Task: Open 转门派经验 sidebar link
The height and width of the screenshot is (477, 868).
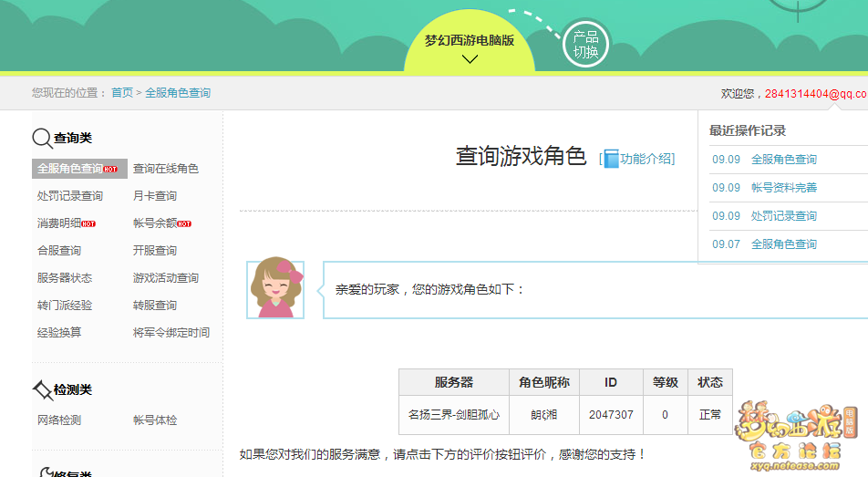Action: click(64, 306)
